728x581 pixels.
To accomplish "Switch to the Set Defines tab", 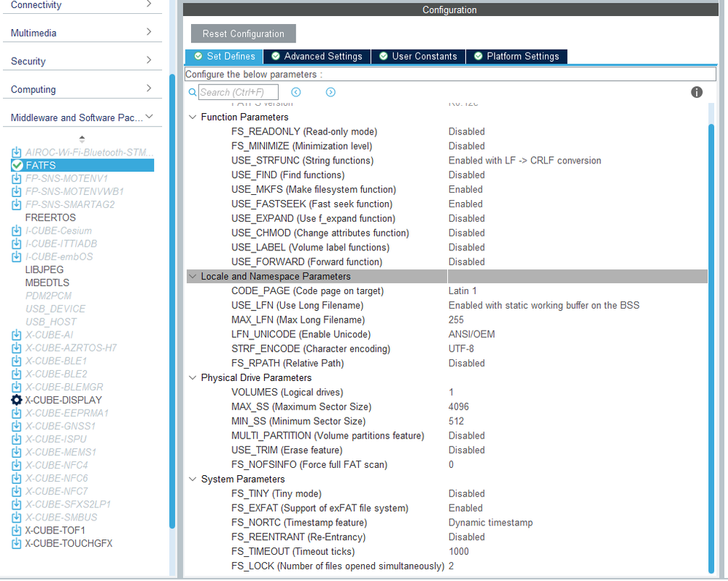I will coord(224,56).
